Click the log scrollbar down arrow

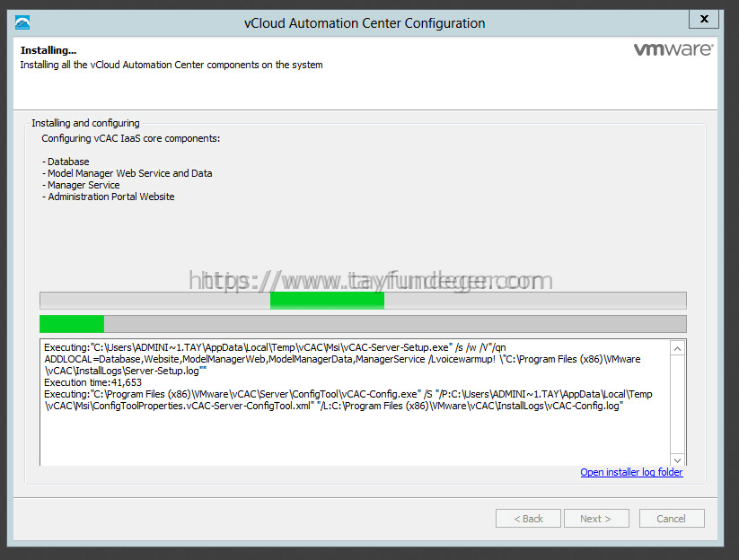(677, 460)
